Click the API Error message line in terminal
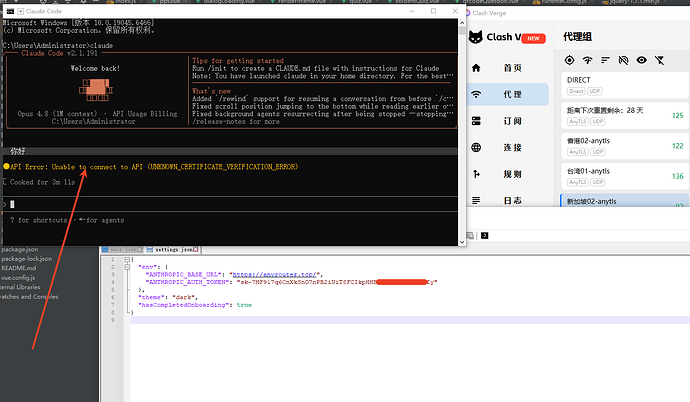Screen dimensions: 690x402 point(150,167)
